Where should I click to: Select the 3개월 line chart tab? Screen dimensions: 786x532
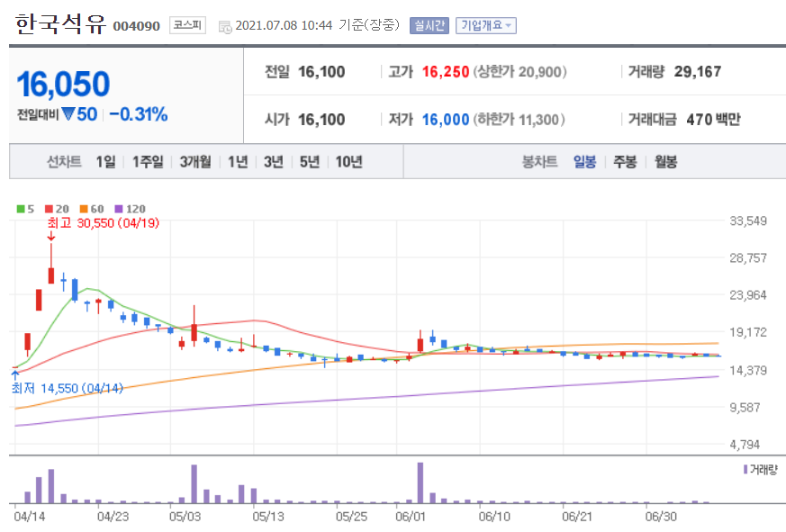click(x=195, y=161)
